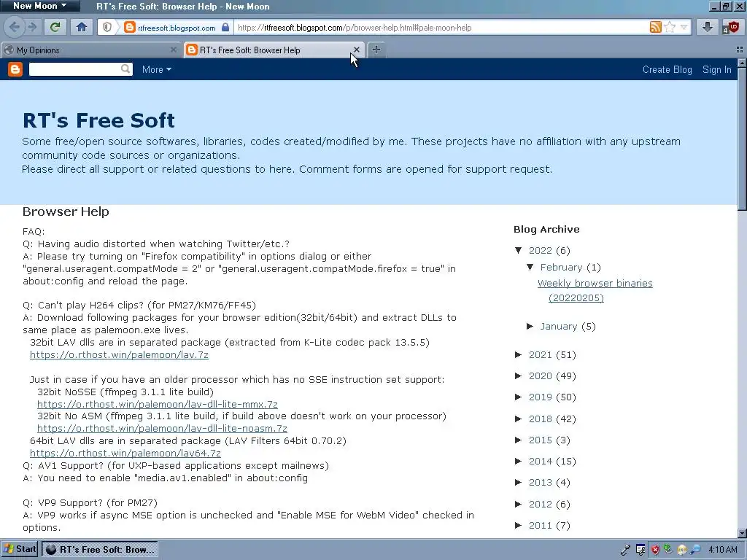Expand the 2020 archive year

519,376
